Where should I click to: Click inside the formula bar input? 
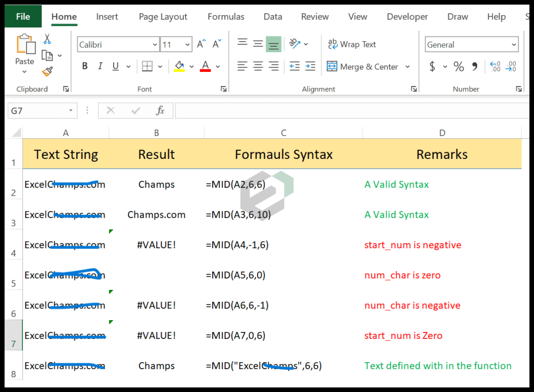(352, 111)
